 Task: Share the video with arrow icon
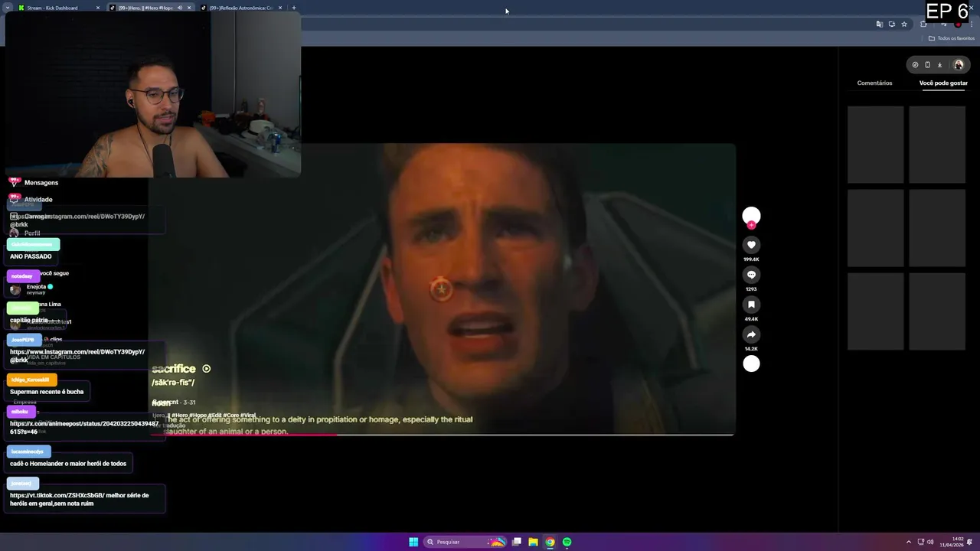(x=751, y=334)
